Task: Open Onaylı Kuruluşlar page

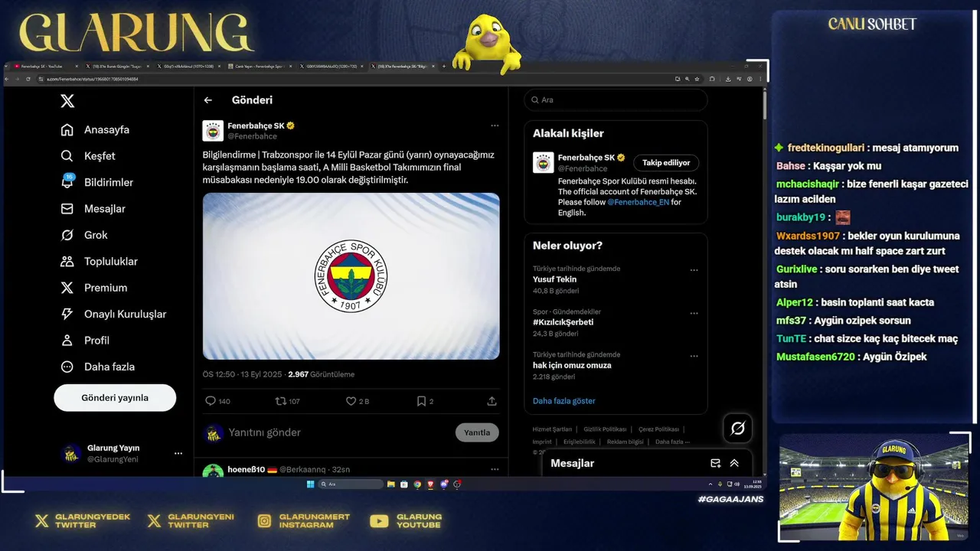Action: [113, 315]
